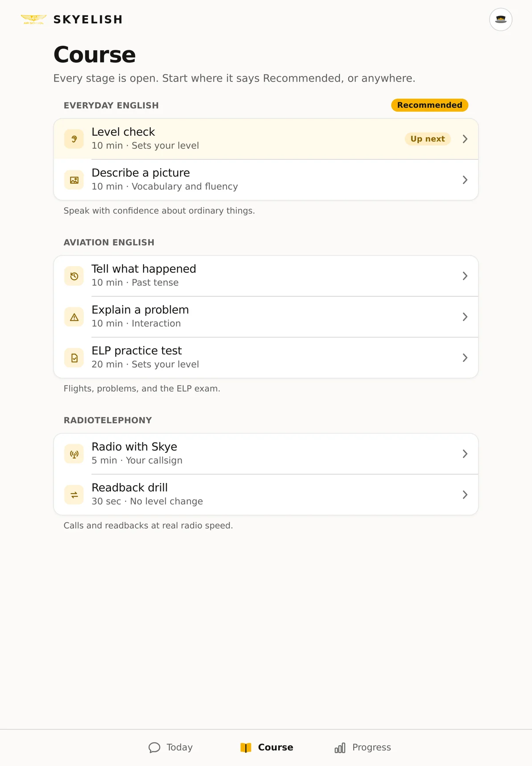The width and height of the screenshot is (532, 766).
Task: Open the ELP practice test lesson
Action: click(266, 357)
